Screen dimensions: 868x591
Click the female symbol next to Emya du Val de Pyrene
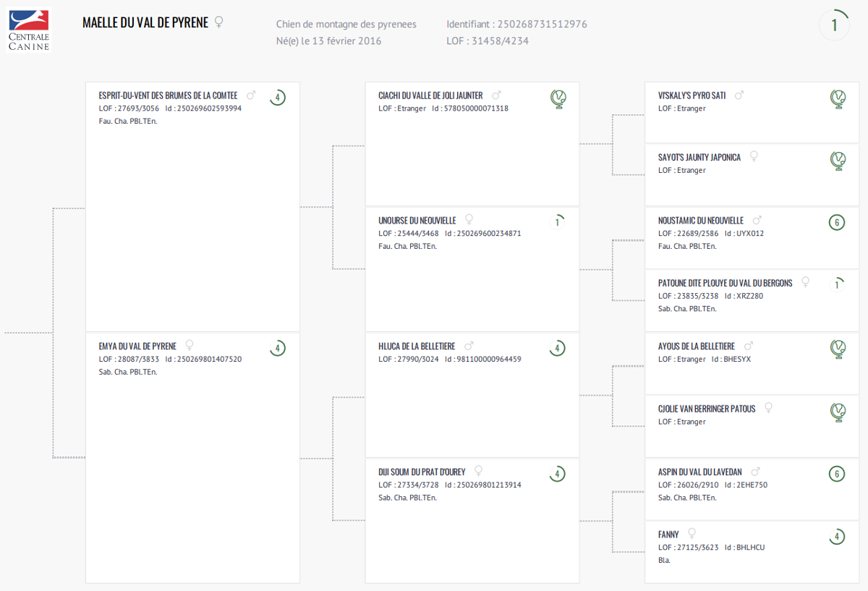190,346
